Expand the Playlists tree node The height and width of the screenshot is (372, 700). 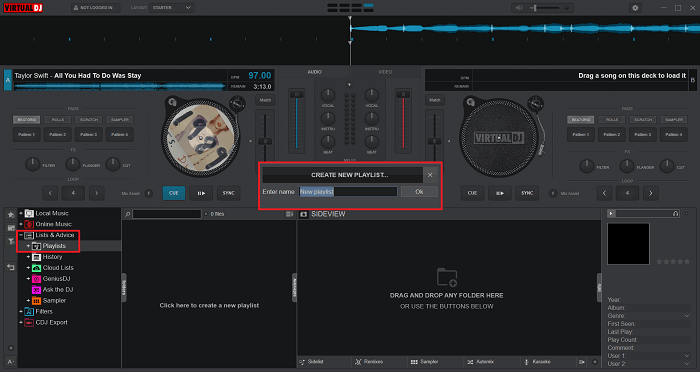tap(29, 246)
